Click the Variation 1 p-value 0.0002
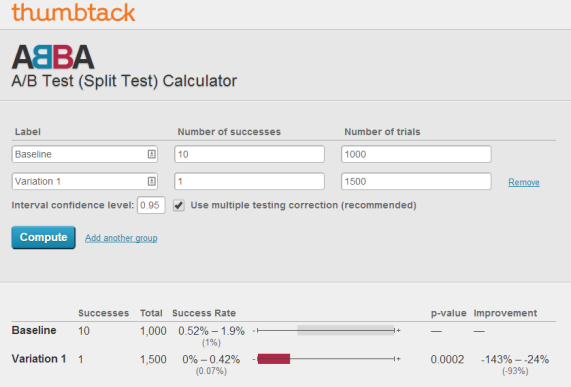571x387 pixels. click(447, 360)
